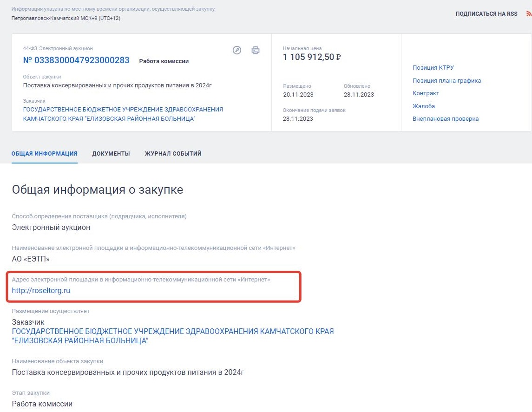Open Внеплановая проверка link
Screen dimensions: 532x412
pos(446,119)
